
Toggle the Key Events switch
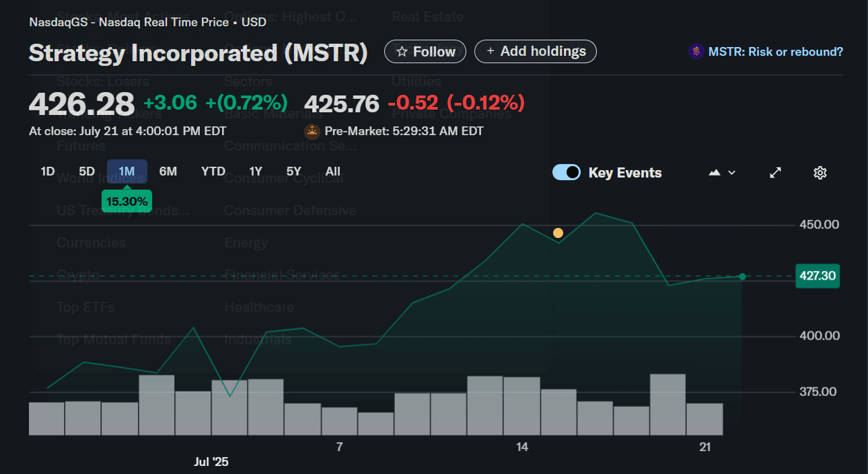pyautogui.click(x=567, y=173)
